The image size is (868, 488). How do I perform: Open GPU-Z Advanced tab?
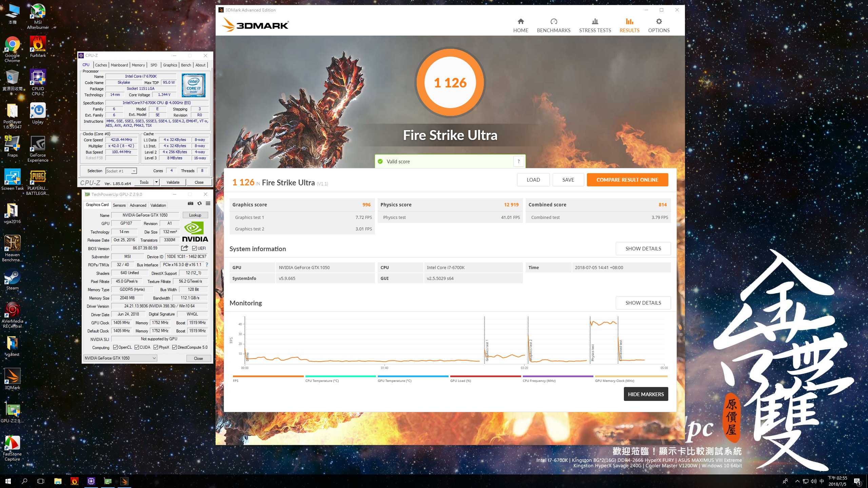pos(138,205)
